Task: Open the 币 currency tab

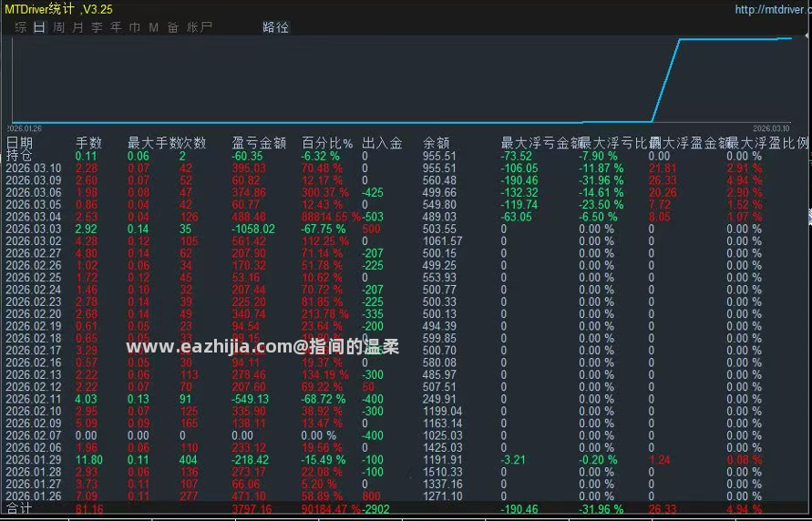Action: tap(135, 27)
